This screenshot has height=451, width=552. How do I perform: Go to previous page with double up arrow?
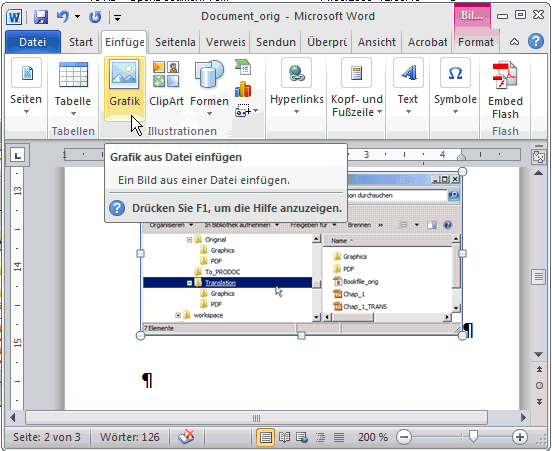click(539, 369)
